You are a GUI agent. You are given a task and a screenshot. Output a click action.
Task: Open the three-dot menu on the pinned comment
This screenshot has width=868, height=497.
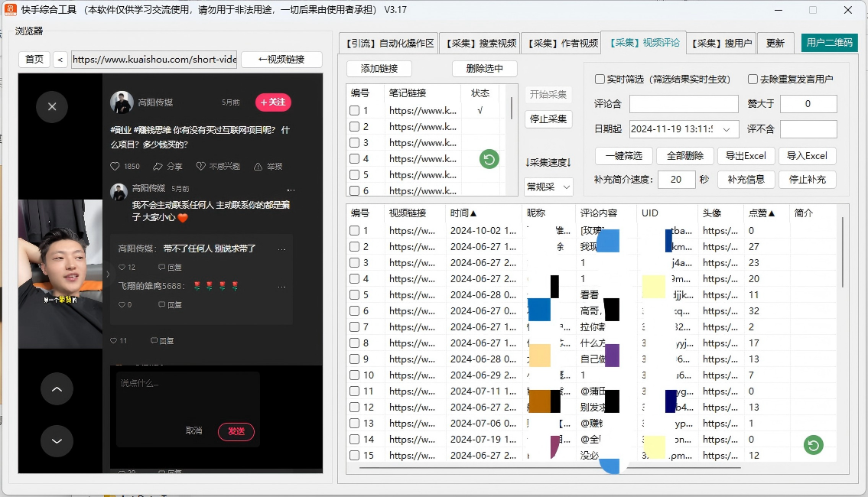tap(291, 190)
